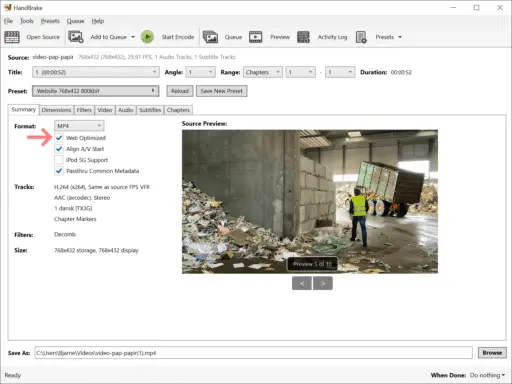Open the Queue menu
Viewport: 512px width, 384px height.
pos(75,21)
